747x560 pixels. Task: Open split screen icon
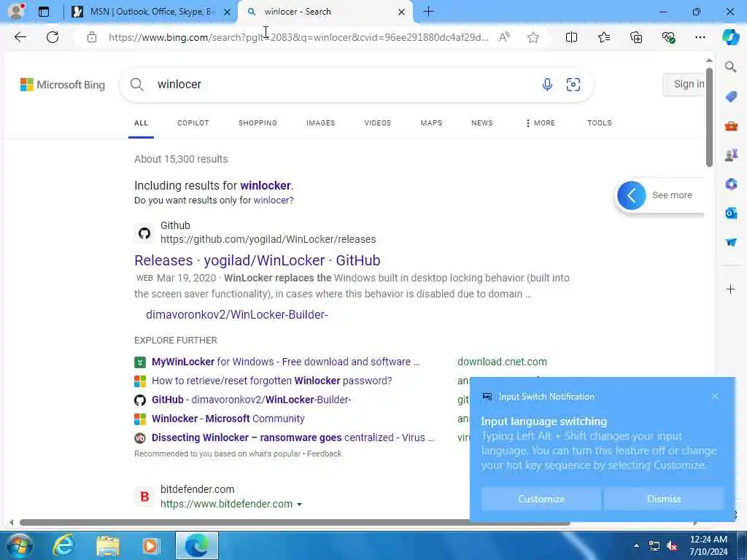[571, 37]
